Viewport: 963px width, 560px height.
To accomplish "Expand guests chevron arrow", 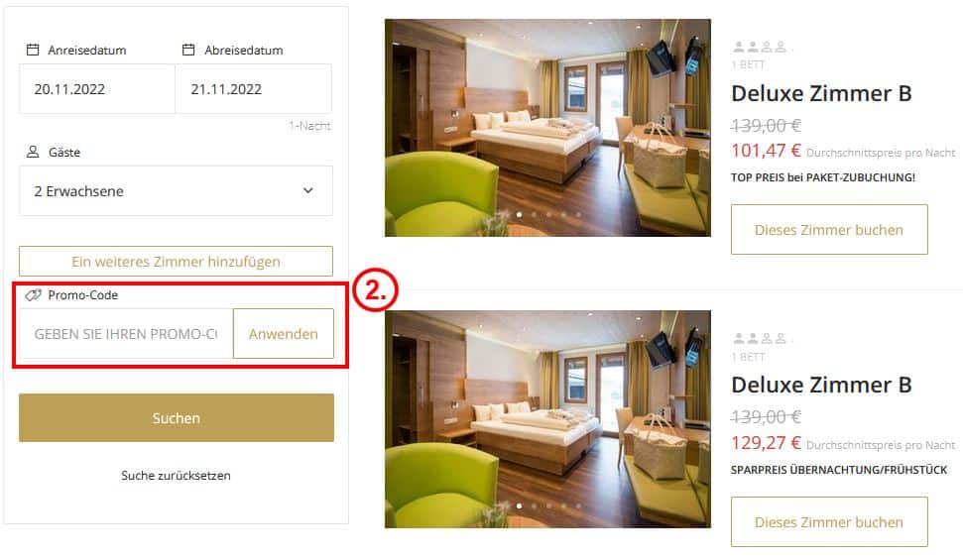I will tap(308, 191).
